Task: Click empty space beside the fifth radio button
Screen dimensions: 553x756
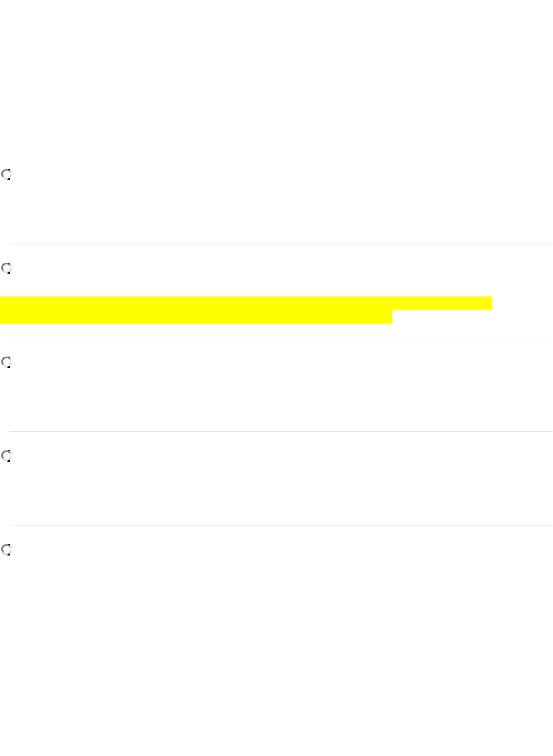Action: pyautogui.click(x=162, y=550)
